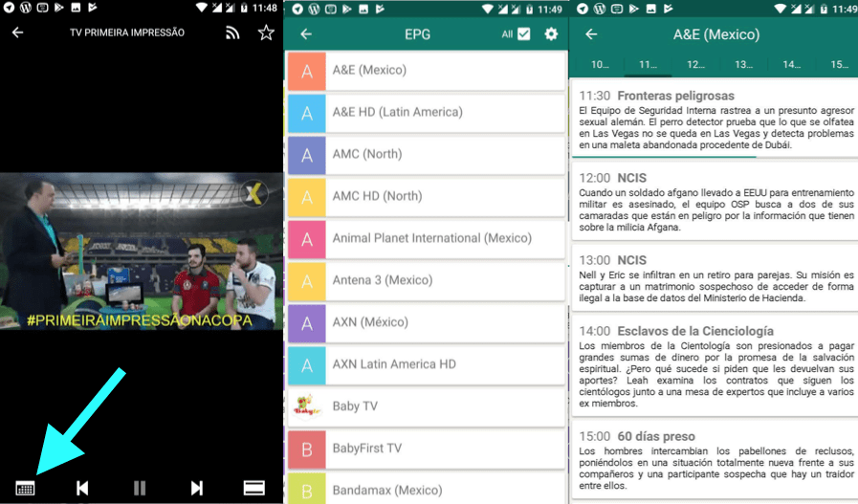Open A&E HD (Latin America) channel
858x504 pixels.
pyautogui.click(x=427, y=113)
